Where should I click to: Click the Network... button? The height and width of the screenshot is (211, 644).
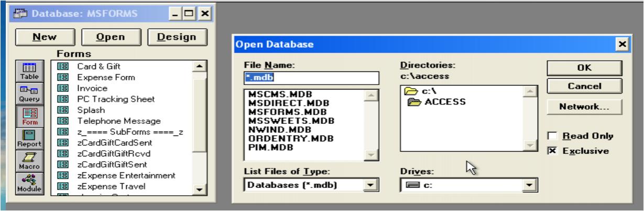[x=584, y=106]
